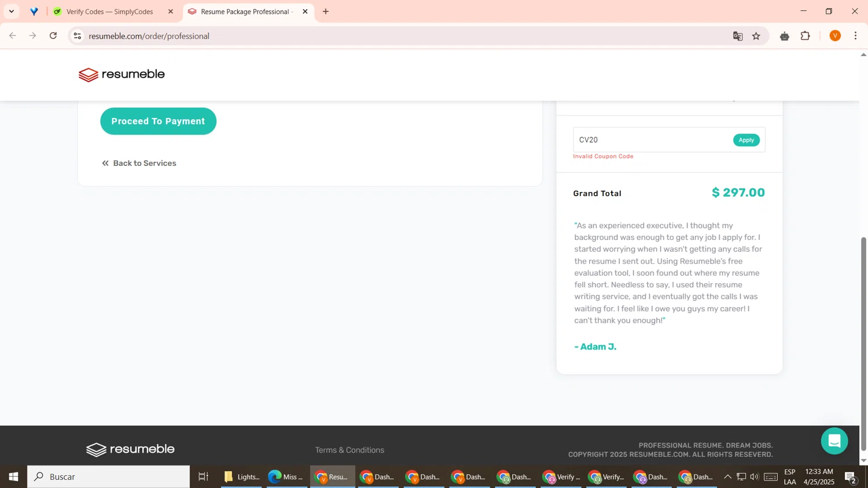Open first Dash... Chrome taskbar window

[378, 477]
